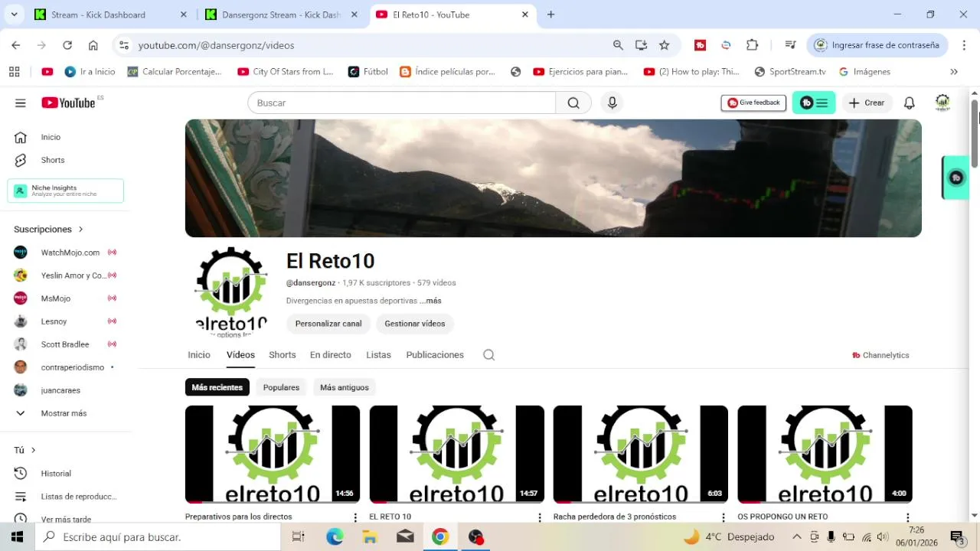The height and width of the screenshot is (551, 980).
Task: Expand the Tú section chevron
Action: tap(33, 450)
